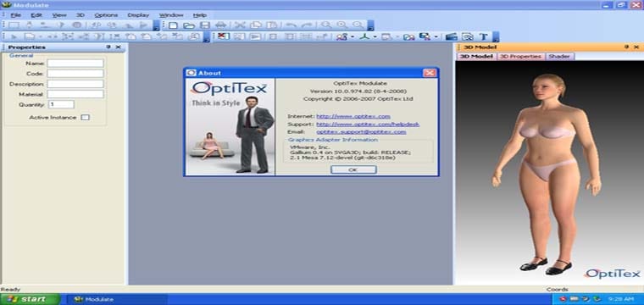The width and height of the screenshot is (644, 305).
Task: Pin the 3D Model panel
Action: coord(626,47)
